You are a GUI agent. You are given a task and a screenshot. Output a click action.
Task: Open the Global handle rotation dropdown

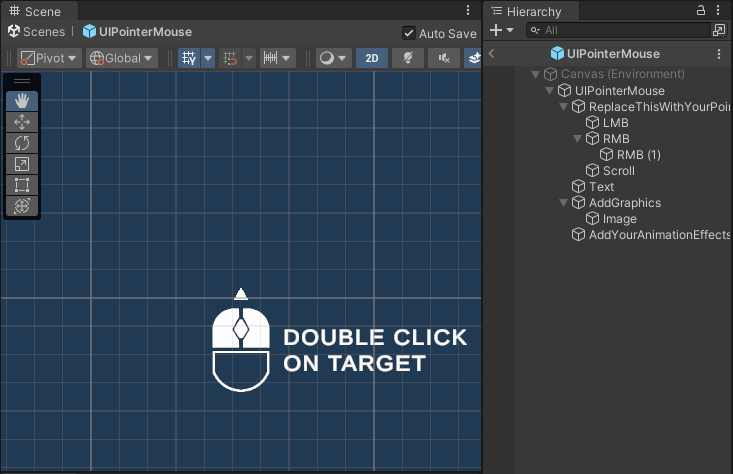(122, 58)
